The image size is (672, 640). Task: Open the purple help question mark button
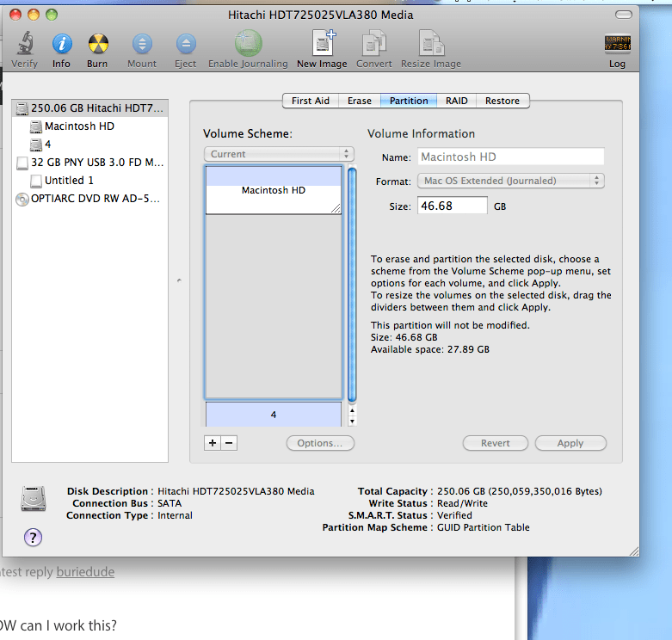33,537
